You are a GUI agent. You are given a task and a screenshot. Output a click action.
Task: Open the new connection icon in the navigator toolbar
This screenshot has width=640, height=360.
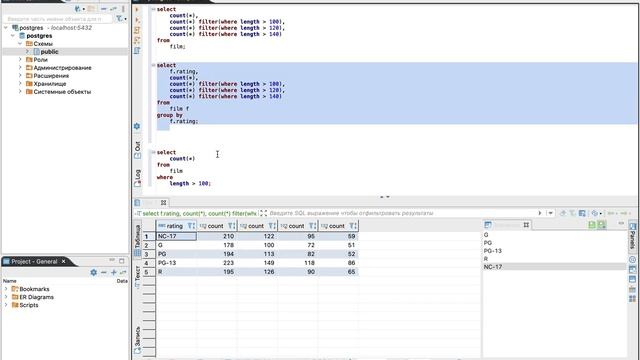[78, 9]
